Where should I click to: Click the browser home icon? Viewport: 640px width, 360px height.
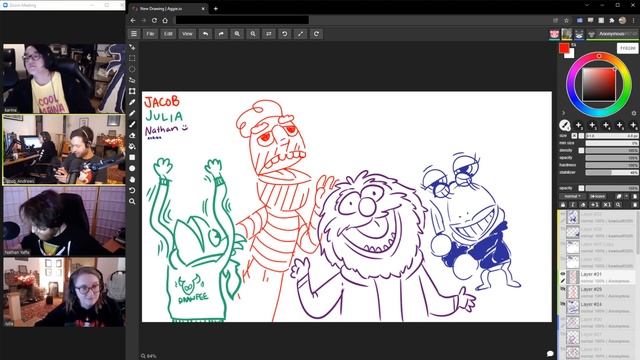(x=165, y=20)
